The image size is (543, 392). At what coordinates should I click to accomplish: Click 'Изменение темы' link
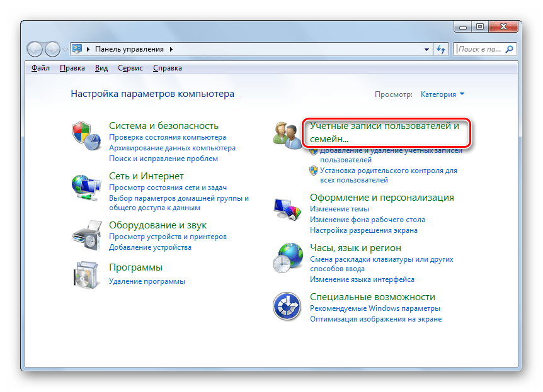click(x=340, y=209)
